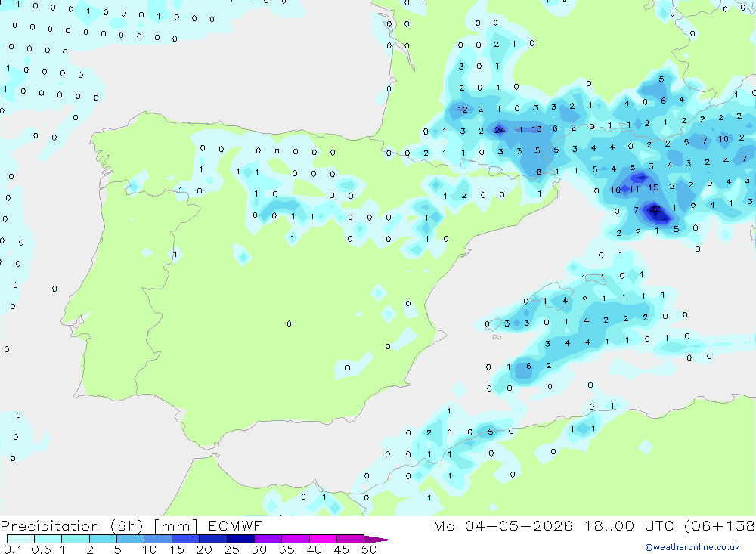The width and height of the screenshot is (756, 554).
Task: Click the "0.1" legend scale label
Action: coord(13,549)
